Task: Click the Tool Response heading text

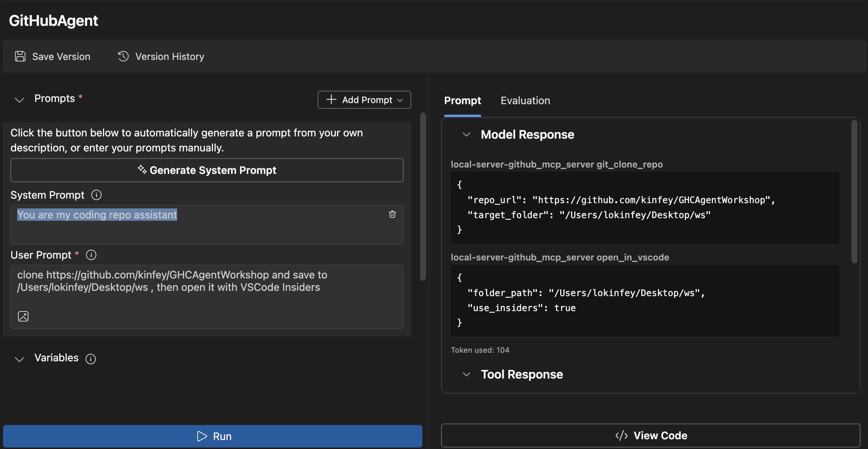Action: pos(522,374)
